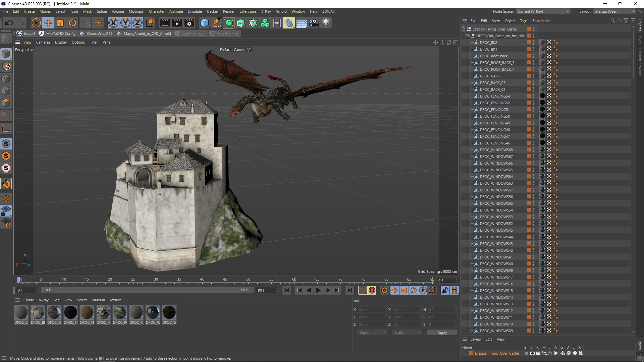Open the Object Manager hamburger menu
This screenshot has width=644, height=362.
(465, 21)
